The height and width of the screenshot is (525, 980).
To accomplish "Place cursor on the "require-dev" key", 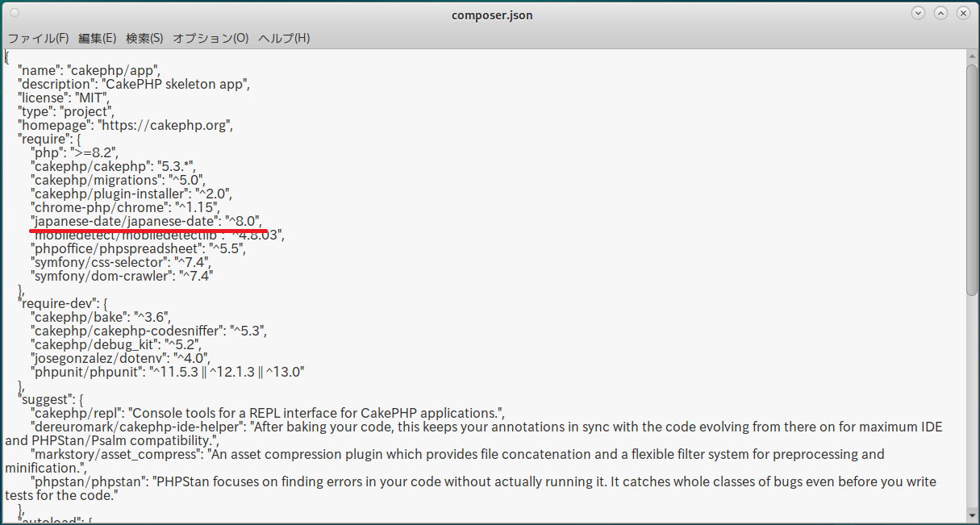I will [x=58, y=303].
